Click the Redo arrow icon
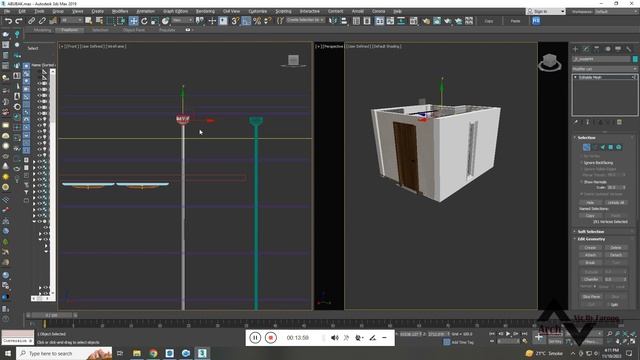 [19, 21]
